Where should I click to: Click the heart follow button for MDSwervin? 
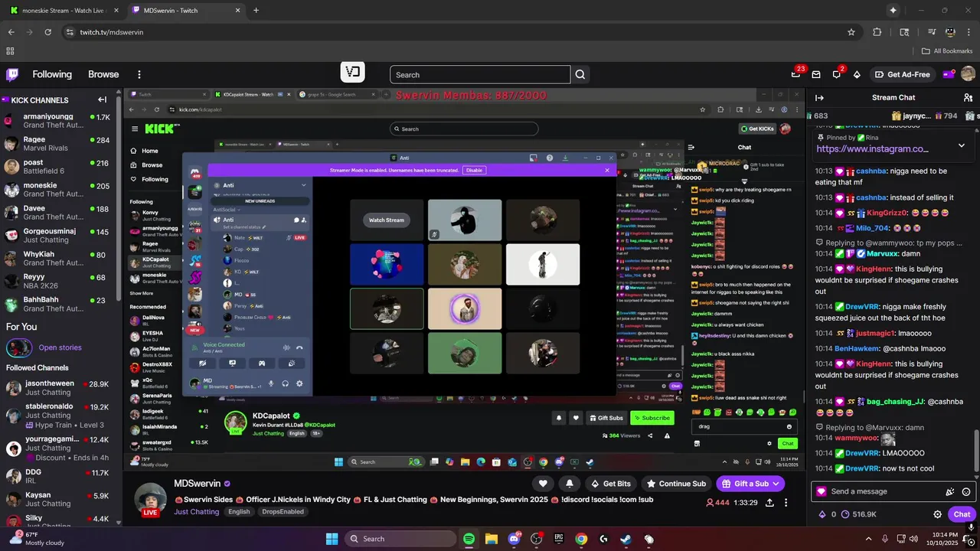click(543, 484)
